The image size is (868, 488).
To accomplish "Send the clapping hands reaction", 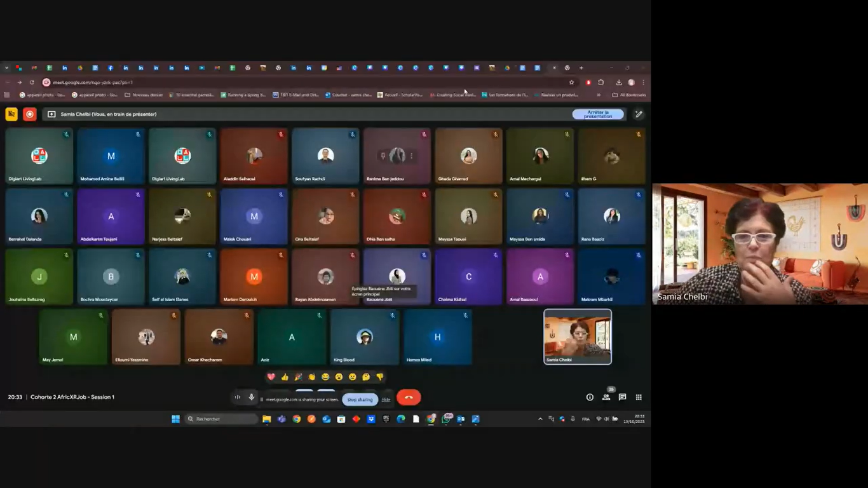I will tap(311, 377).
